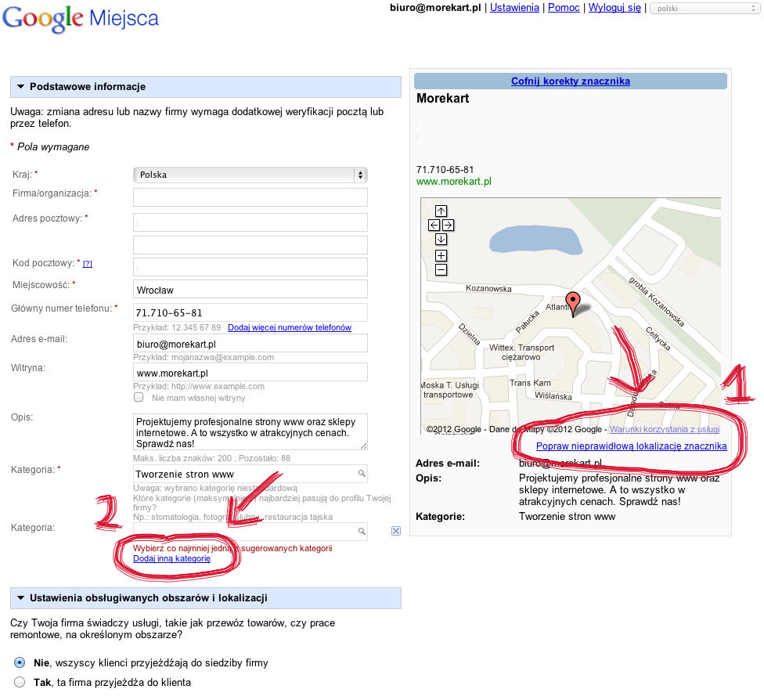This screenshot has width=764, height=700.
Task: Check 'Nie mam własnej witryny' box
Action: pyautogui.click(x=139, y=397)
